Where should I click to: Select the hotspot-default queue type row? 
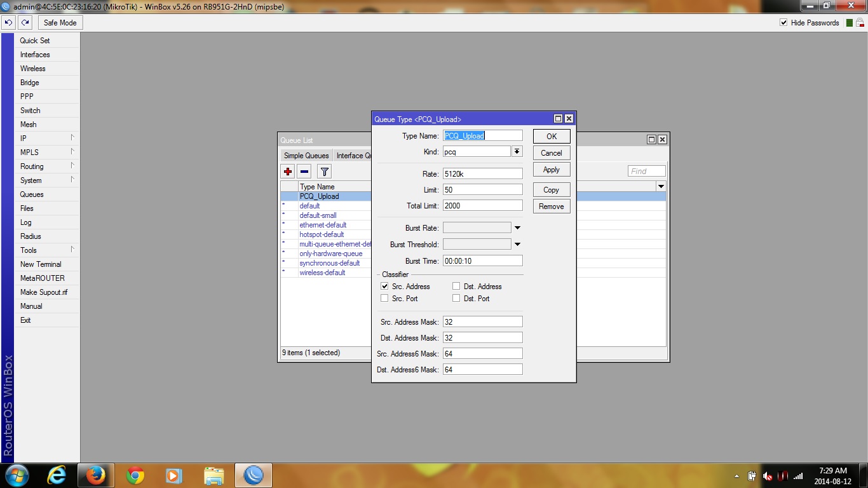322,234
